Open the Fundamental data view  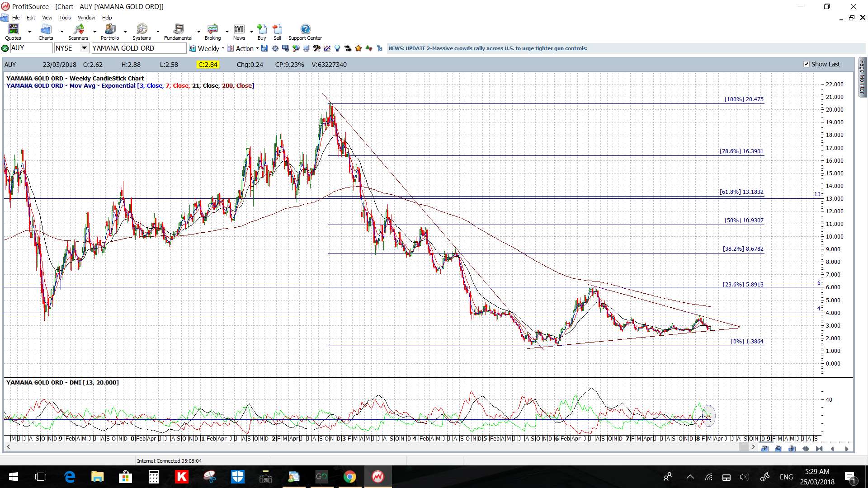point(178,33)
